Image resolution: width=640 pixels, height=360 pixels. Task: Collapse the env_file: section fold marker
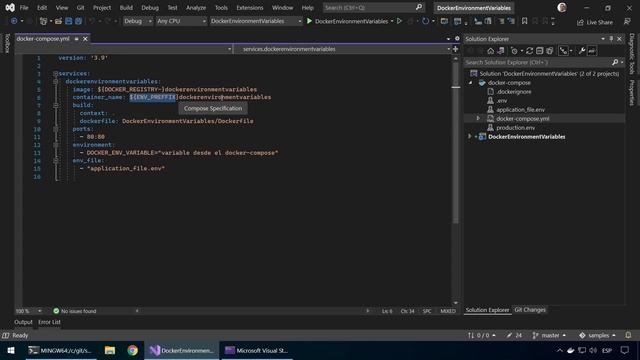pyautogui.click(x=56, y=160)
